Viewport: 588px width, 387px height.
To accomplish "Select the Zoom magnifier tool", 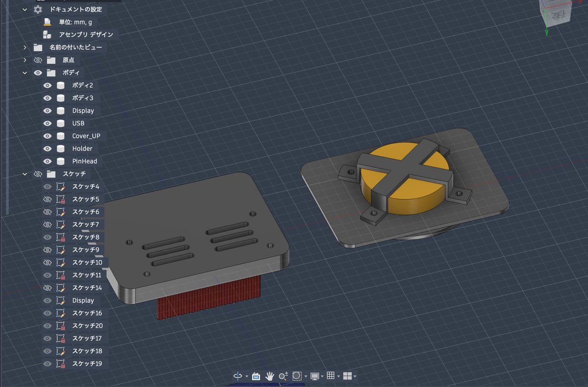I will pos(283,376).
